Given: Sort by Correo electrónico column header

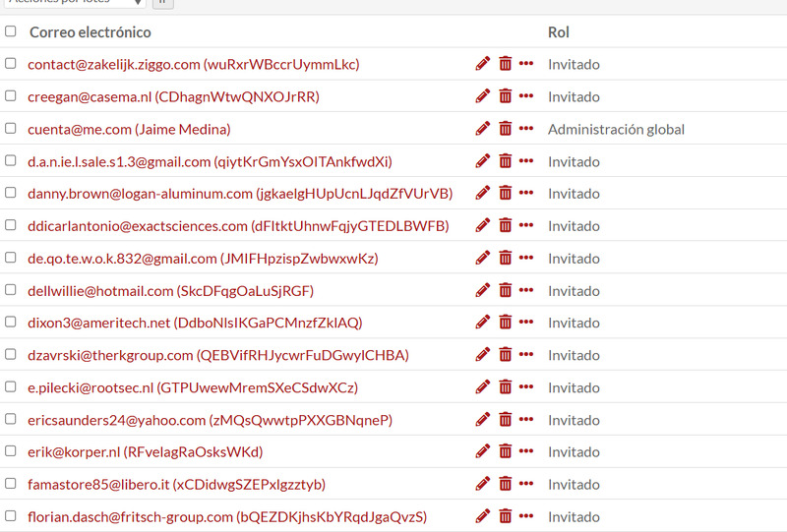Looking at the screenshot, I should pyautogui.click(x=91, y=32).
